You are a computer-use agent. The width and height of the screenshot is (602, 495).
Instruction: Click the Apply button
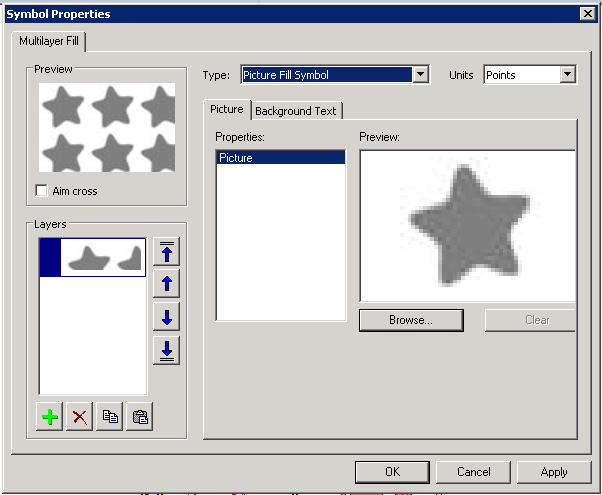554,472
